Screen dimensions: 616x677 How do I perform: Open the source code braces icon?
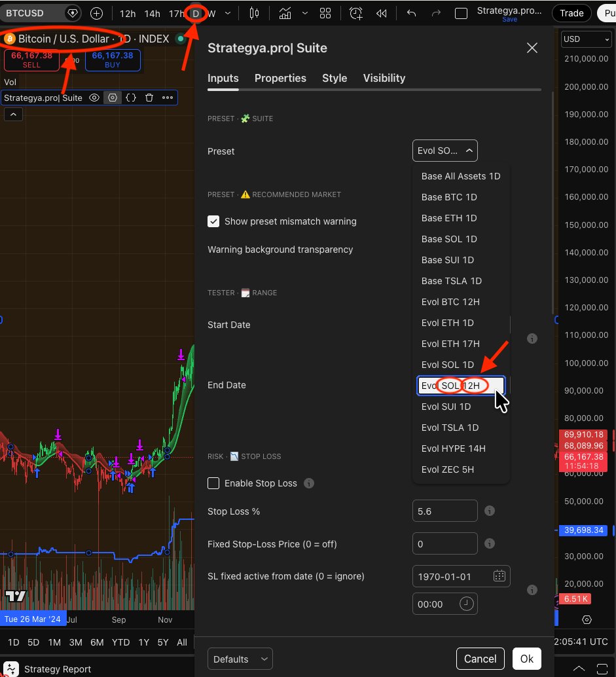coord(131,98)
